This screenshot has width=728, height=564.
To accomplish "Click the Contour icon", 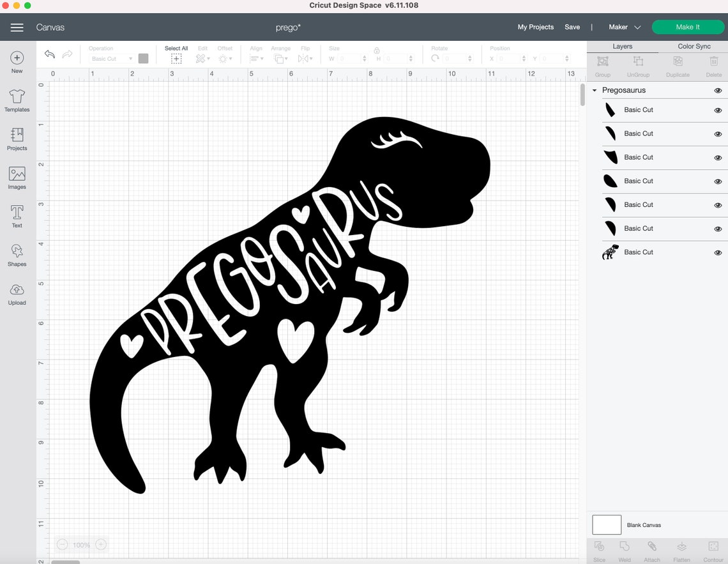I will click(712, 550).
